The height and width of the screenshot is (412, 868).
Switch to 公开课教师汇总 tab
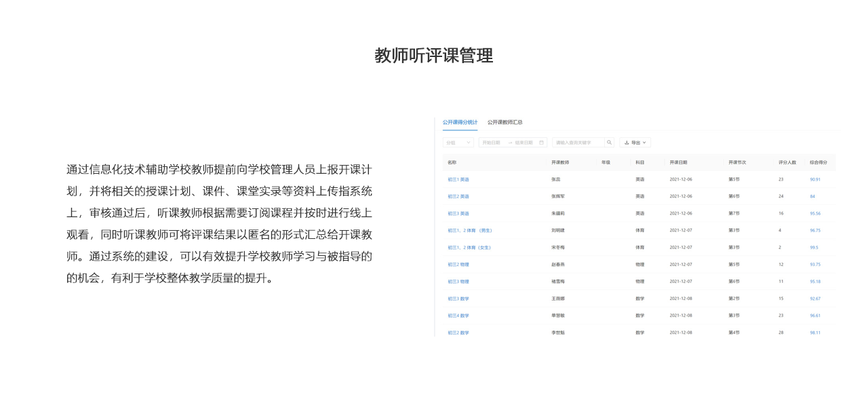[x=505, y=122]
